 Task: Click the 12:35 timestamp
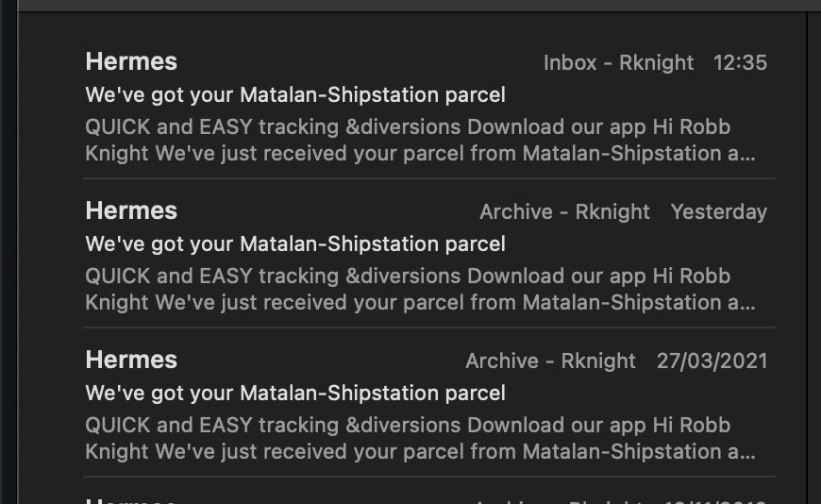point(741,63)
